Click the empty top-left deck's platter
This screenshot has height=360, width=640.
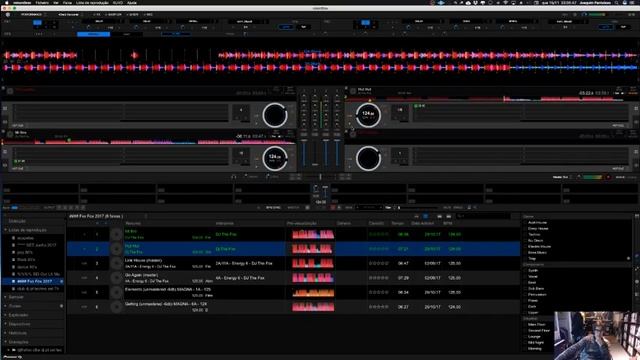[275, 115]
